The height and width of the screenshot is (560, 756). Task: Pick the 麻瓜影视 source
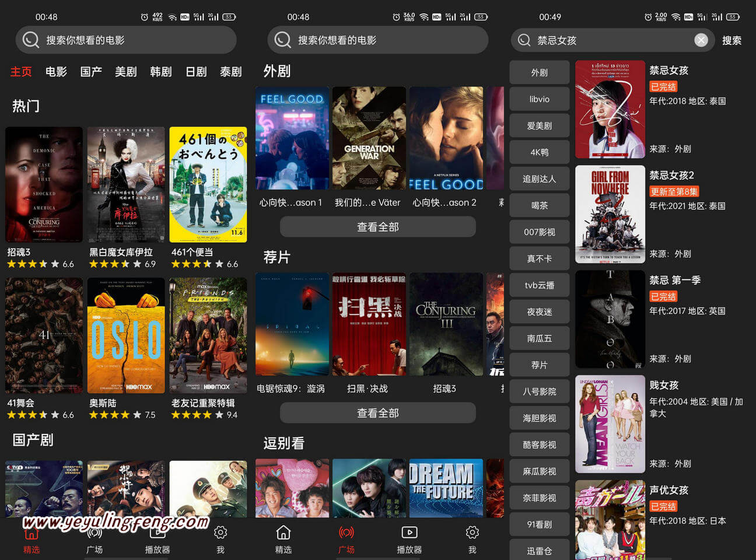540,471
